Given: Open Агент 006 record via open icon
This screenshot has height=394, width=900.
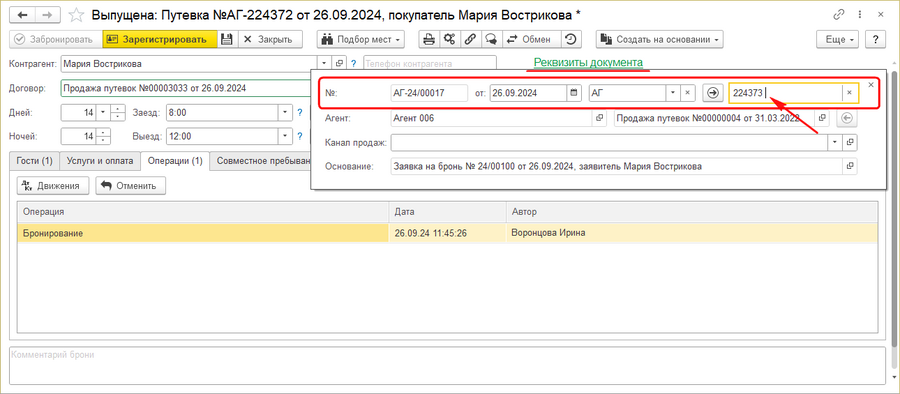Looking at the screenshot, I should pos(599,118).
